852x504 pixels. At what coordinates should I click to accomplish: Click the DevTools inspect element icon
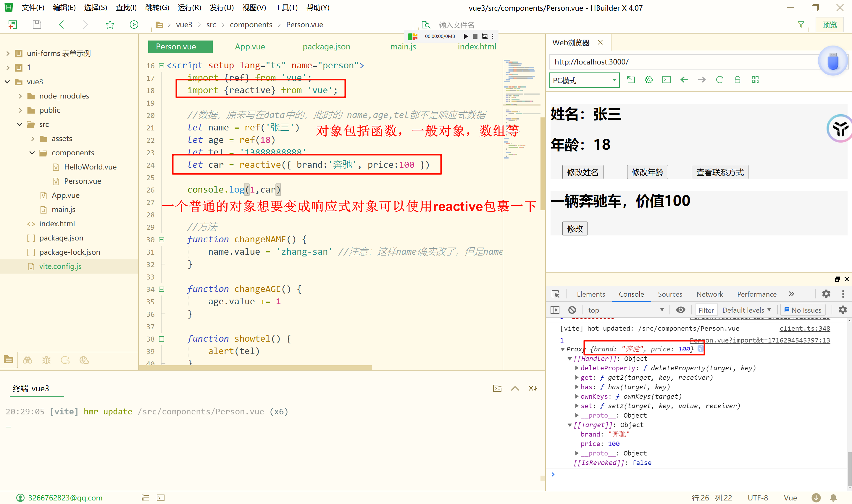tap(556, 294)
